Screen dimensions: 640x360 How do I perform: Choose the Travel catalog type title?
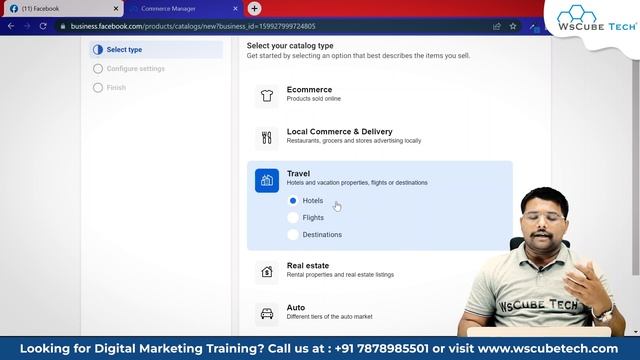(x=298, y=173)
